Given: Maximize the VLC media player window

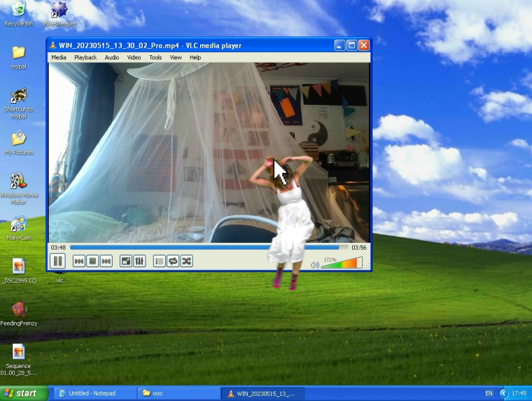Looking at the screenshot, I should point(351,45).
